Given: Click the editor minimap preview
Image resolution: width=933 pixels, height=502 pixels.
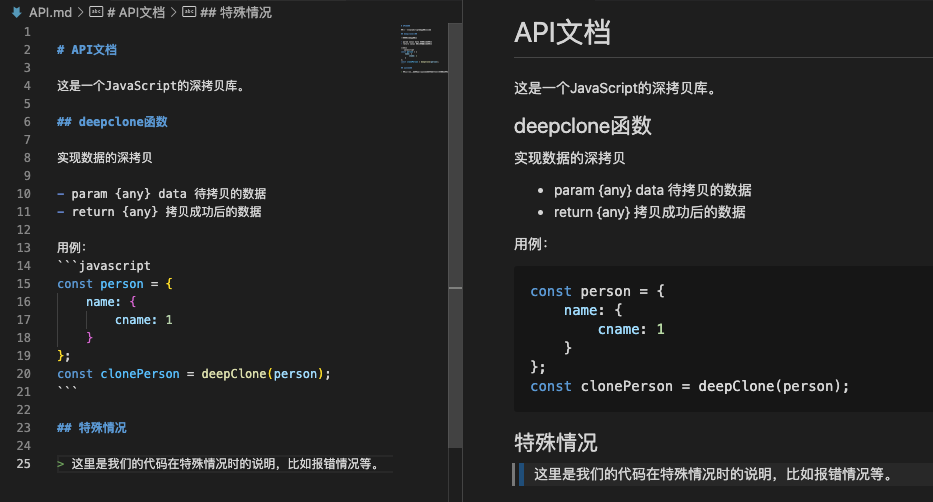Looking at the screenshot, I should coord(424,49).
